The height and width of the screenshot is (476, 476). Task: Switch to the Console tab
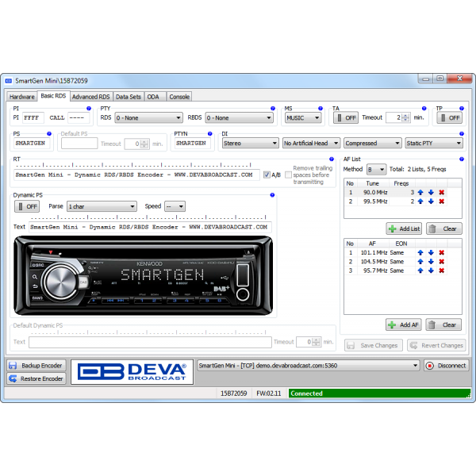point(179,97)
